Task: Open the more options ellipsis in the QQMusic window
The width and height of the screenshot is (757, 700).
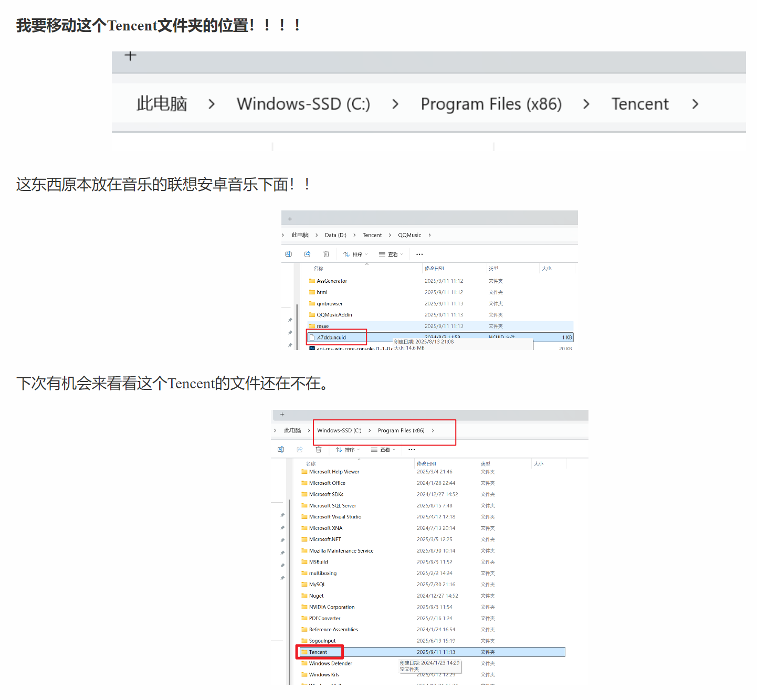Action: [419, 254]
